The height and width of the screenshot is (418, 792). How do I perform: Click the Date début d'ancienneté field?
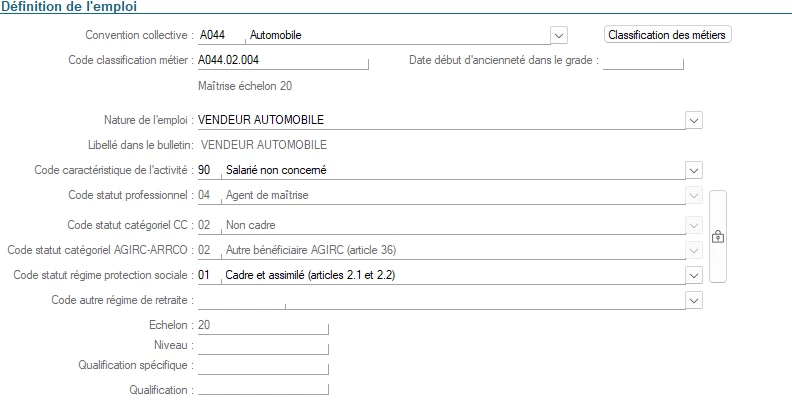coord(643,61)
